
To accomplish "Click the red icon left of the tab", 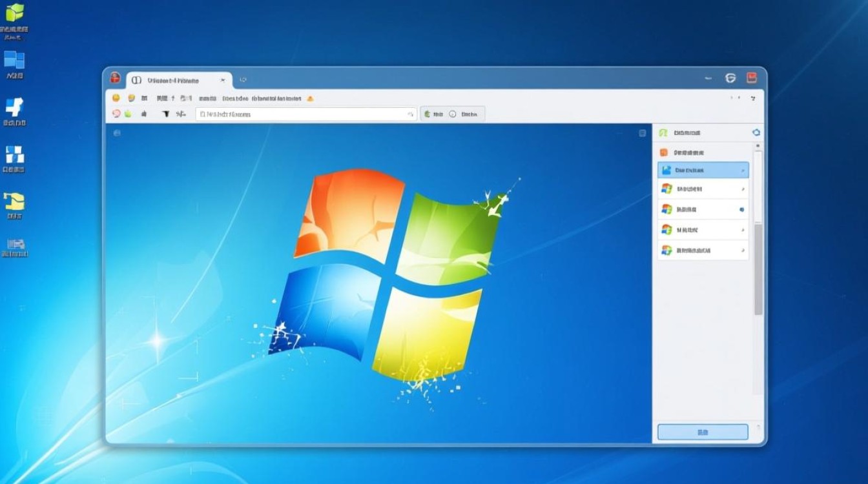I will tap(115, 78).
